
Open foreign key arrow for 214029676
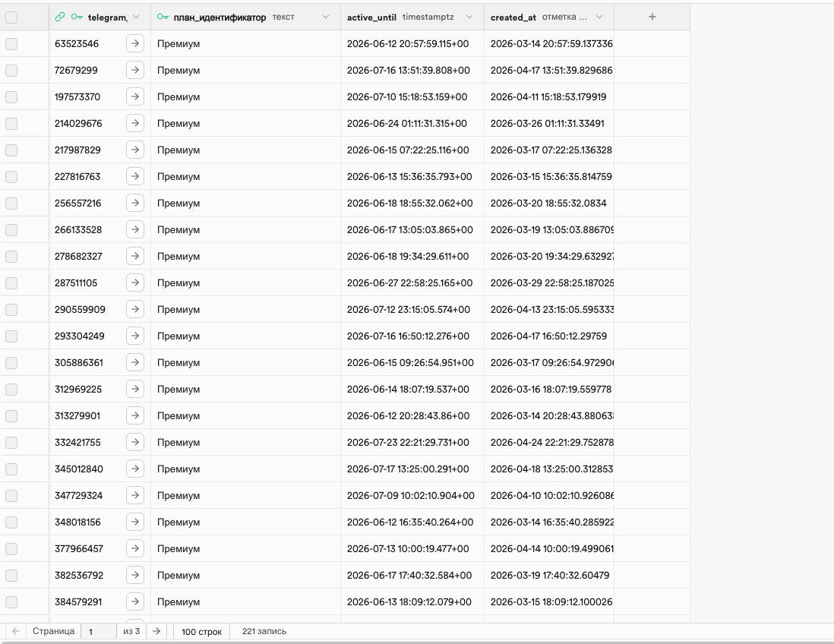[x=135, y=123]
